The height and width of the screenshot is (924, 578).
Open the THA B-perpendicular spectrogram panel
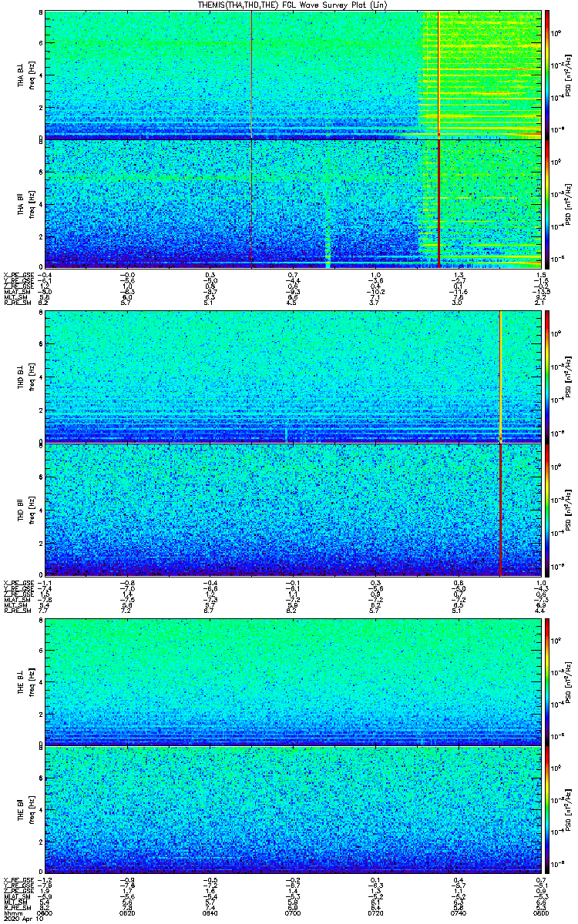coord(292,74)
